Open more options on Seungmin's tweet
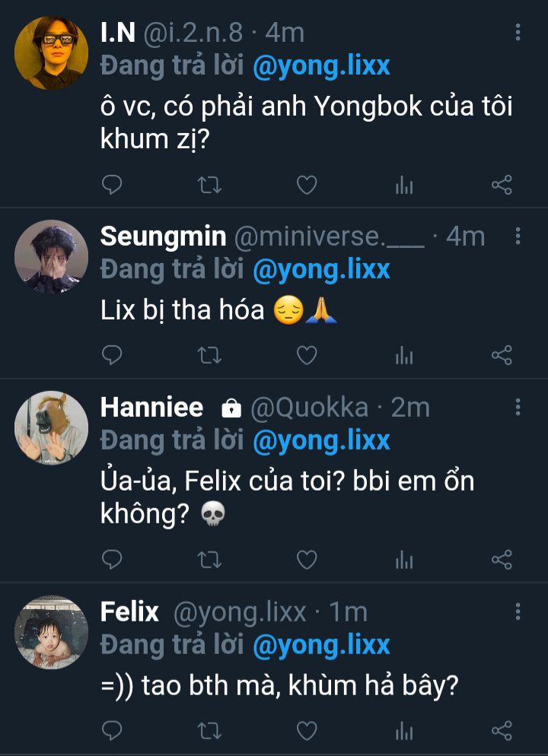Screen dimensions: 548x756 [x=518, y=237]
